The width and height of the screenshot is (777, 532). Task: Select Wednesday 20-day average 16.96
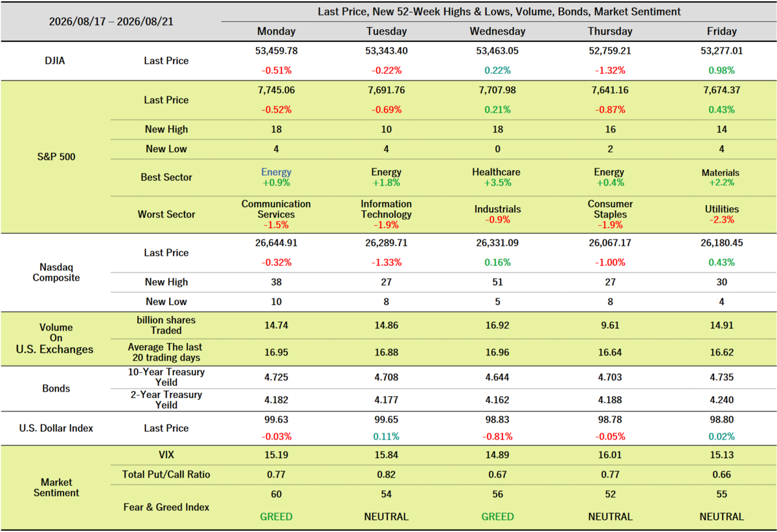pyautogui.click(x=497, y=353)
